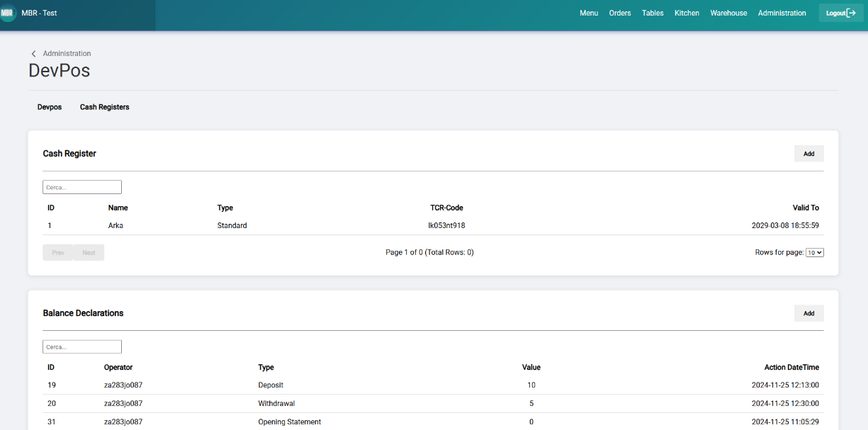Click the timestamp 2024-11-25 12:30:00
Image resolution: width=868 pixels, height=430 pixels.
tap(785, 403)
